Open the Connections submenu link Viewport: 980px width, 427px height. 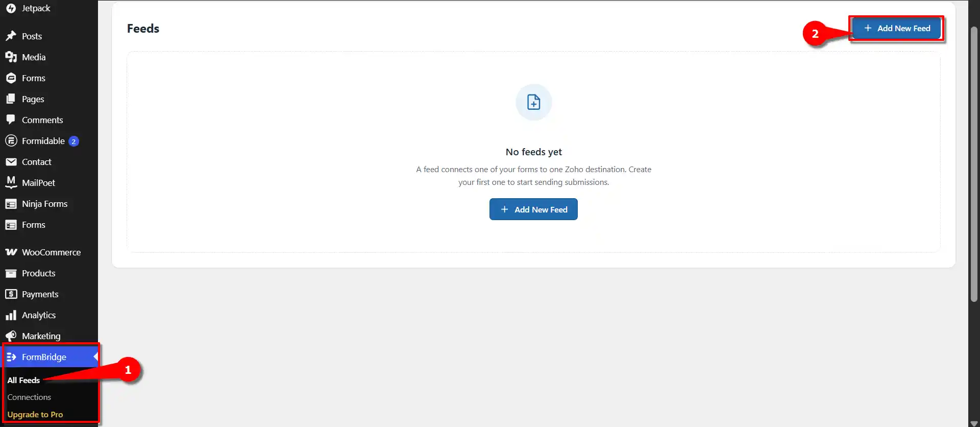(29, 397)
